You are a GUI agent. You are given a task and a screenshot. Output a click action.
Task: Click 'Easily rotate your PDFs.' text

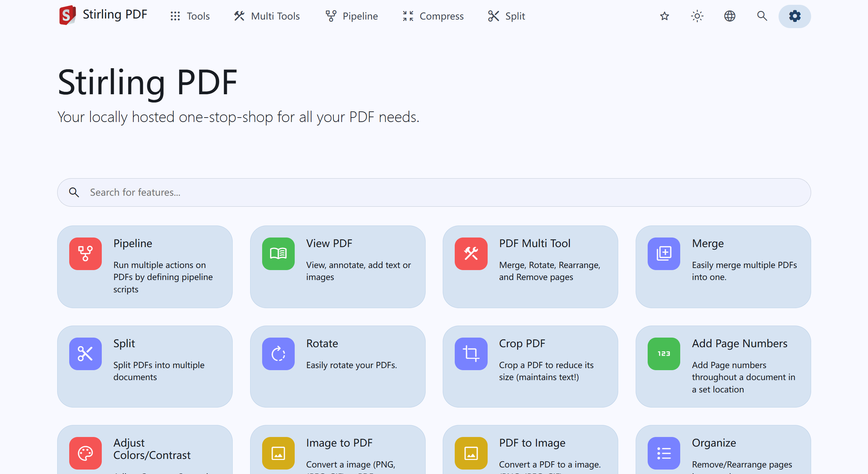[352, 365]
